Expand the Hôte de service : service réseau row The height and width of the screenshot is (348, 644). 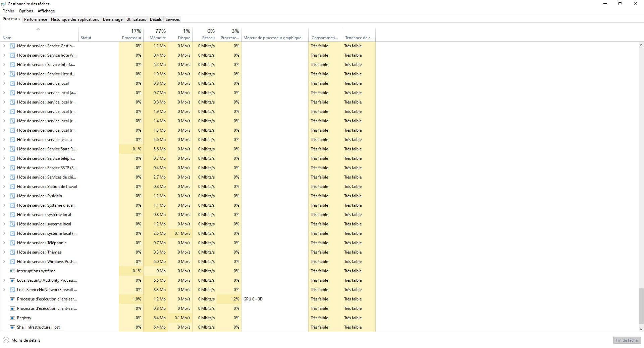(x=4, y=140)
